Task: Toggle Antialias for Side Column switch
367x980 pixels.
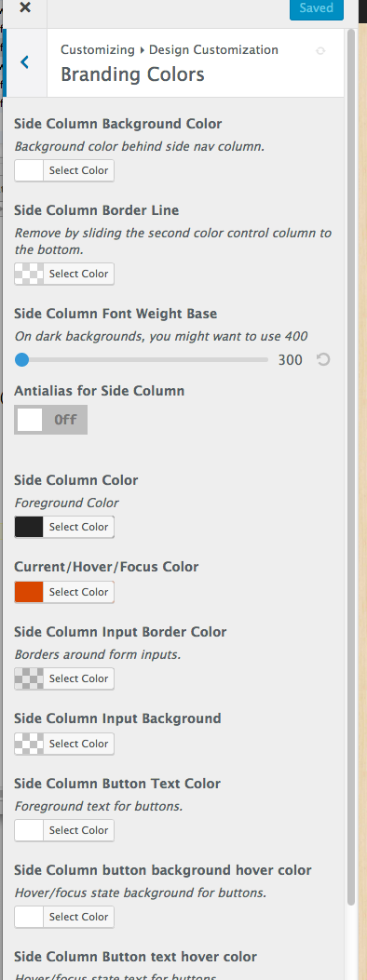Action: [x=50, y=420]
